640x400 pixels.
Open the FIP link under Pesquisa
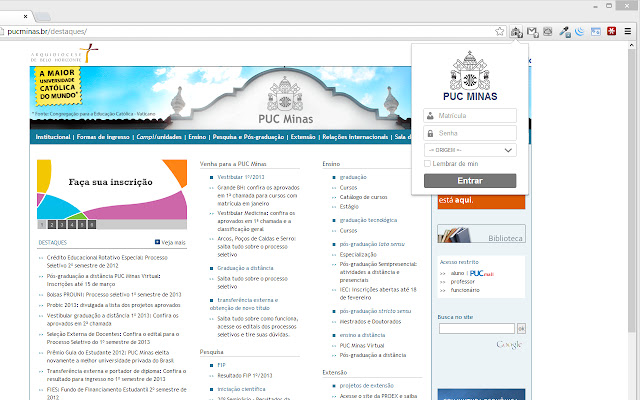click(x=221, y=365)
